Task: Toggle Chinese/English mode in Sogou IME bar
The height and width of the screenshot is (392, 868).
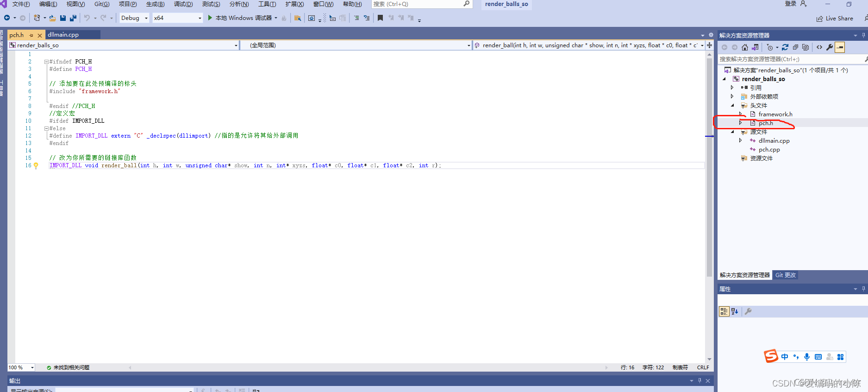Action: coord(785,357)
